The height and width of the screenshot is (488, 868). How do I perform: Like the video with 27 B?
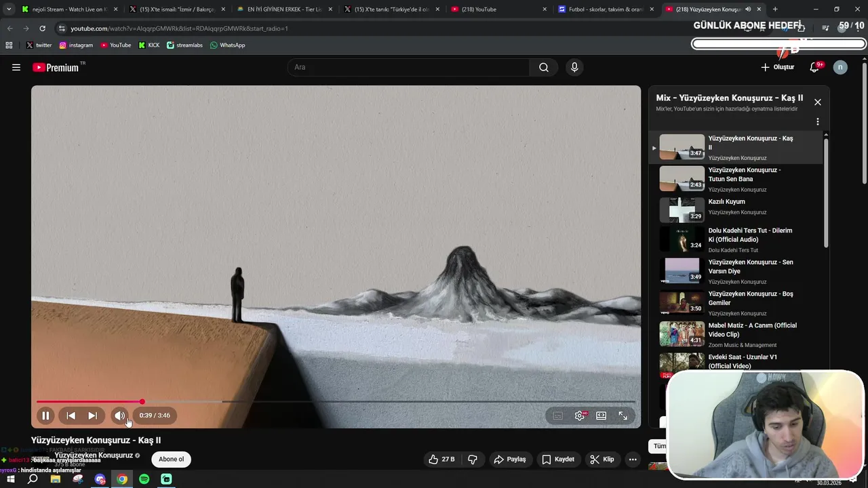tap(441, 460)
